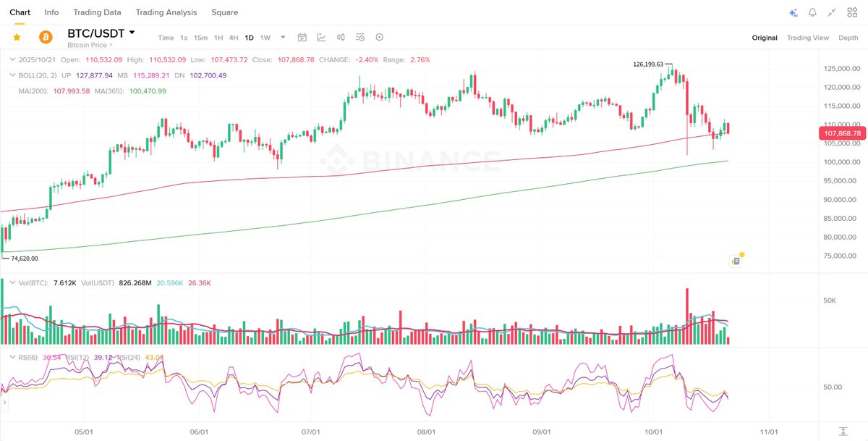Open the AI sparkle assistant icon
Viewport: 868px width, 441px height.
point(793,12)
